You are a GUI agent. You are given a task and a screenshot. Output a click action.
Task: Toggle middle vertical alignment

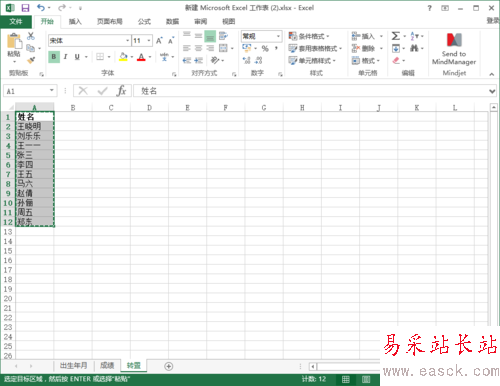(198, 36)
